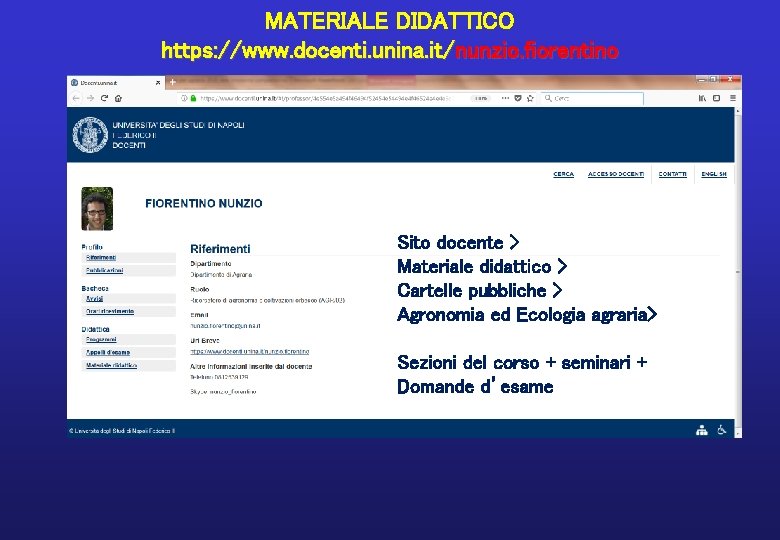780x540 pixels.
Task: Bookmark this page with the star icon
Action: pyautogui.click(x=530, y=98)
